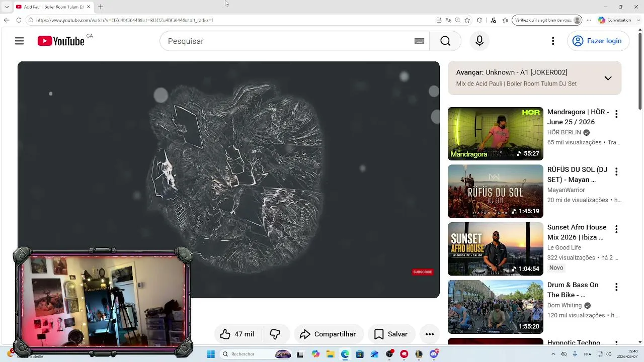Image resolution: width=644 pixels, height=362 pixels.
Task: Open options for the RÜFÜS DU SOL video
Action: pos(616,172)
